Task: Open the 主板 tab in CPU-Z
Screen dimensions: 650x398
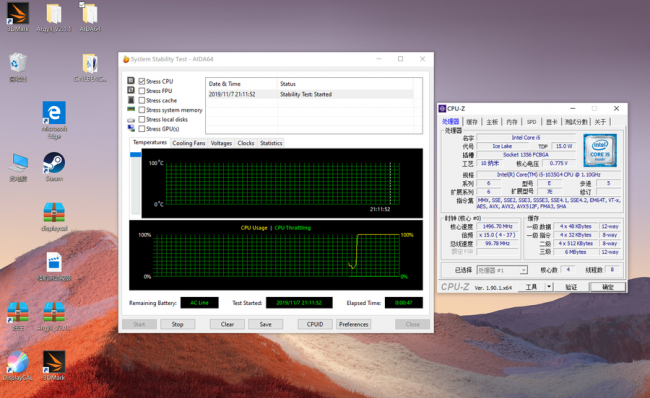Action: 492,121
